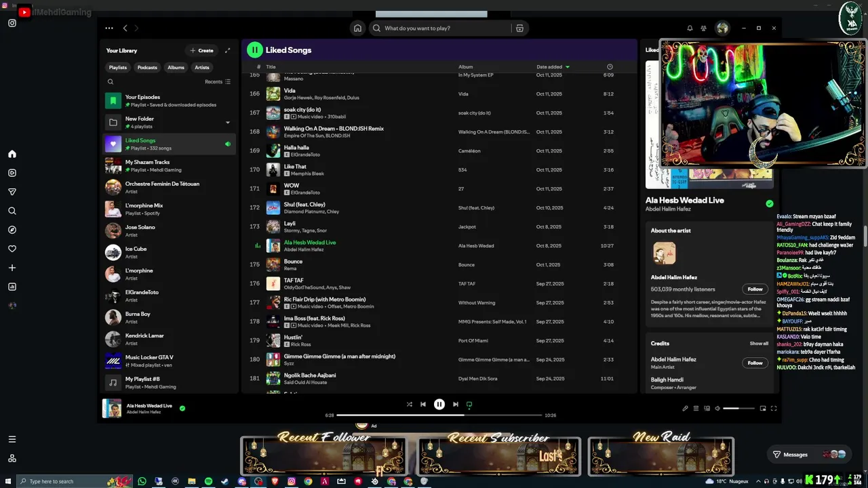Mute the Spotify volume speaker icon
The height and width of the screenshot is (488, 868).
tap(717, 409)
